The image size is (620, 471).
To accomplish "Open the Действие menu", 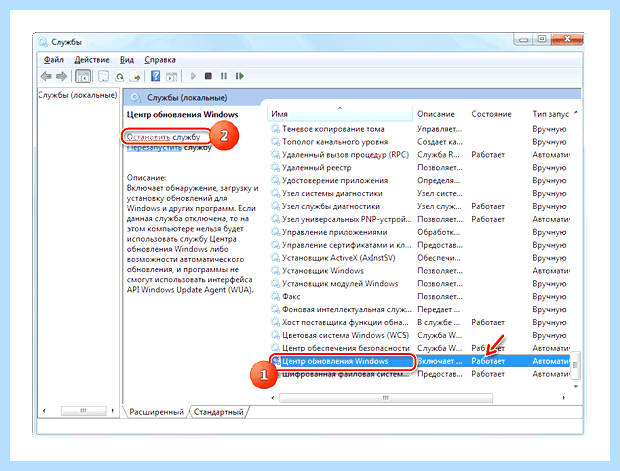I will coord(92,60).
